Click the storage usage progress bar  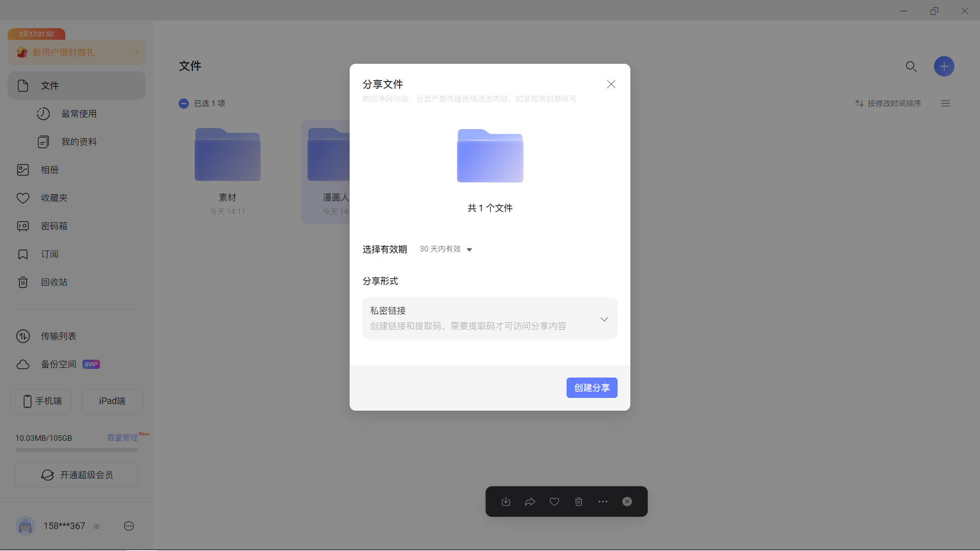tap(77, 450)
